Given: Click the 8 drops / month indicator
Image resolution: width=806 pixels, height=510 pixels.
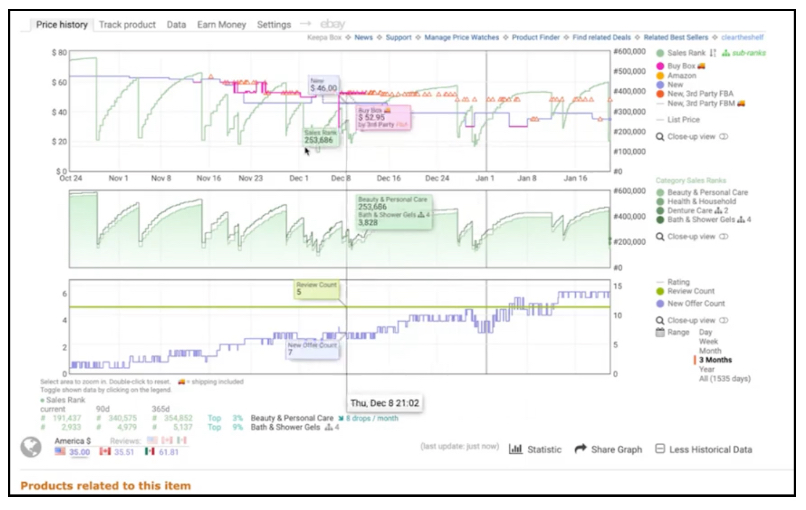Looking at the screenshot, I should click(x=368, y=418).
